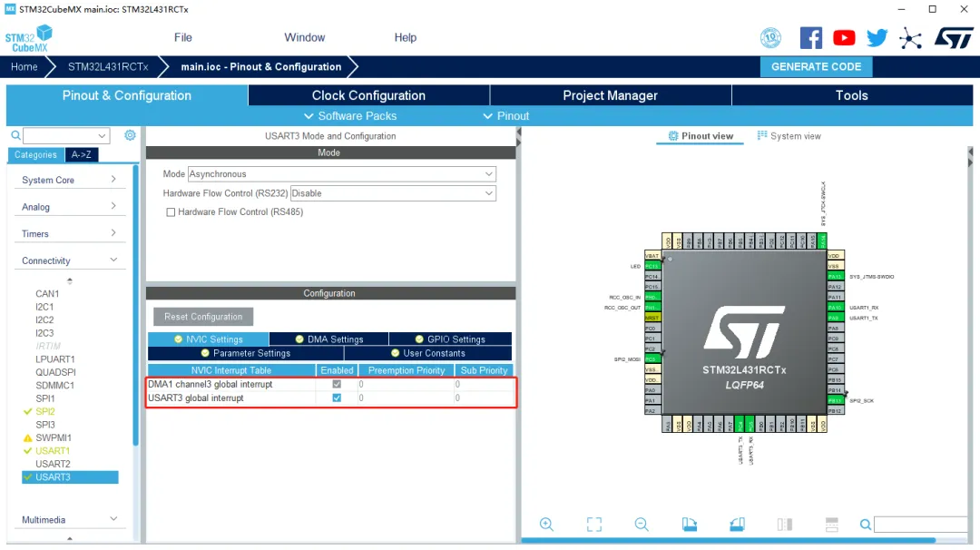
Task: Switch to Project Manager tab
Action: (x=611, y=95)
